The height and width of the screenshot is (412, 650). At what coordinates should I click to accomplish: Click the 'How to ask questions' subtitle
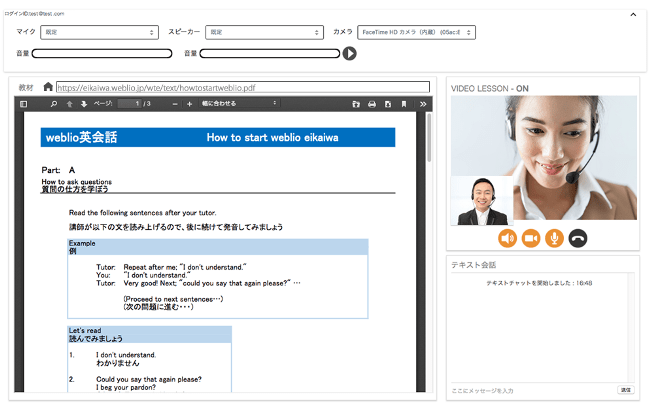(x=77, y=182)
